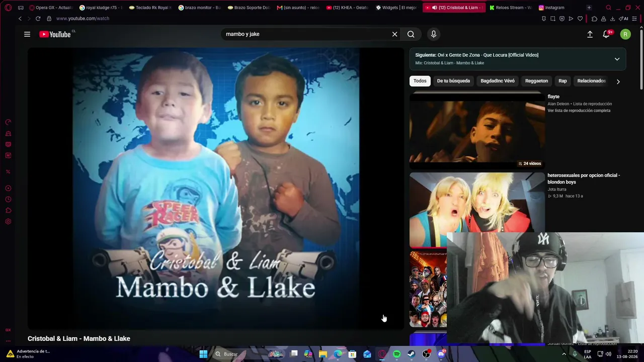Viewport: 644px width, 362px height.
Task: Switch to the Gmail '(sin asunto)' tab
Action: click(298, 8)
